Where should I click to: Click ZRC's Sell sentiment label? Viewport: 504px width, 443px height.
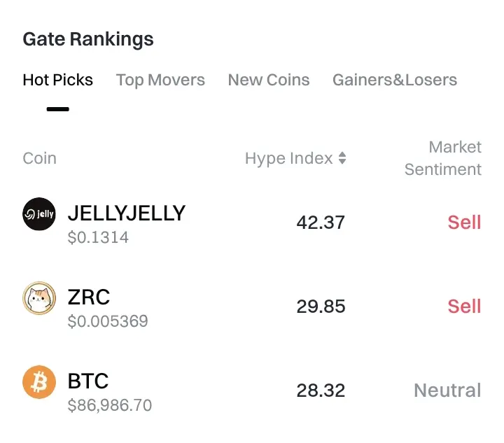coord(464,307)
